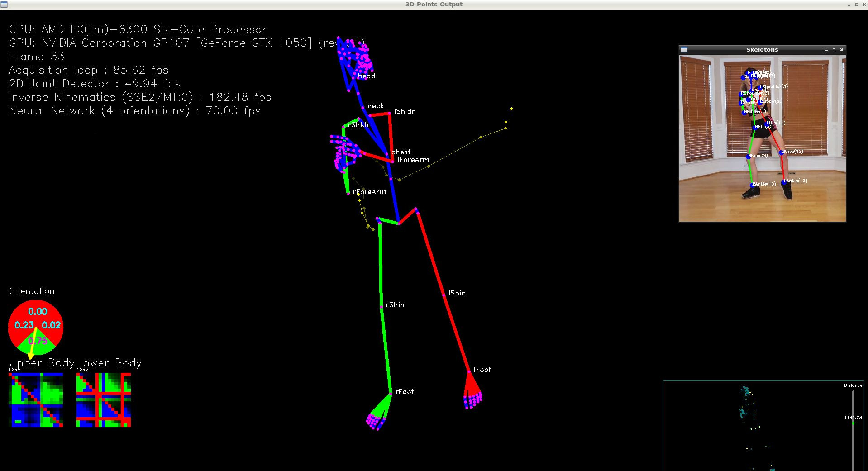Maximize the Skeletons window

[834, 50]
